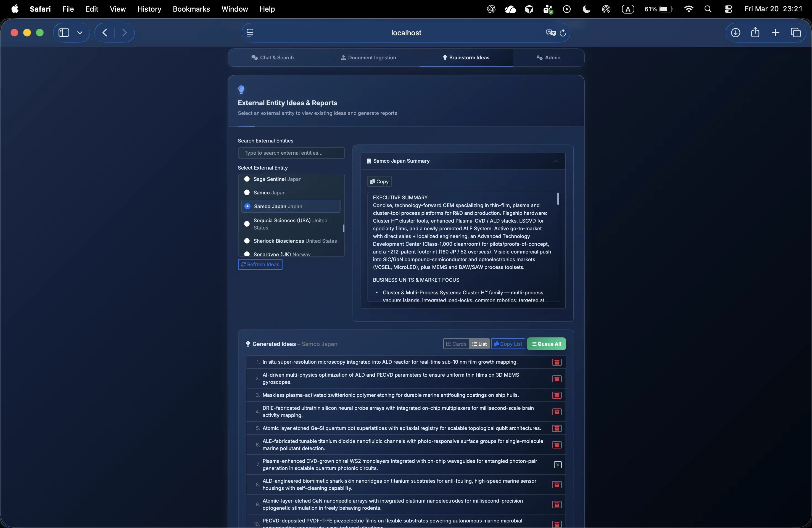Select the Brainstorm Ideas tab
This screenshot has width=812, height=528.
[x=466, y=58]
